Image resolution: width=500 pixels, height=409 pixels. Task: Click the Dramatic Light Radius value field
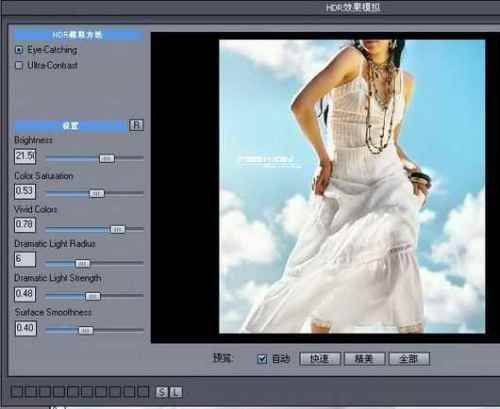pos(25,259)
